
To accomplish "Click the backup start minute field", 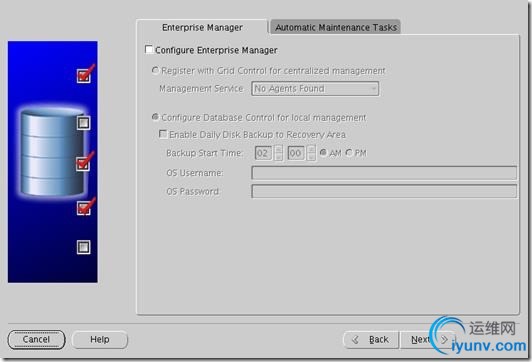I will [296, 153].
